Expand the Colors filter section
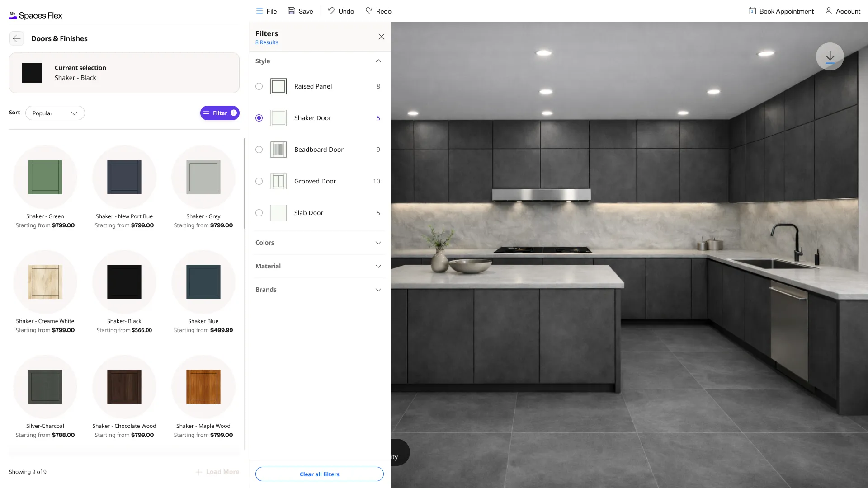868x488 pixels. [x=319, y=243]
